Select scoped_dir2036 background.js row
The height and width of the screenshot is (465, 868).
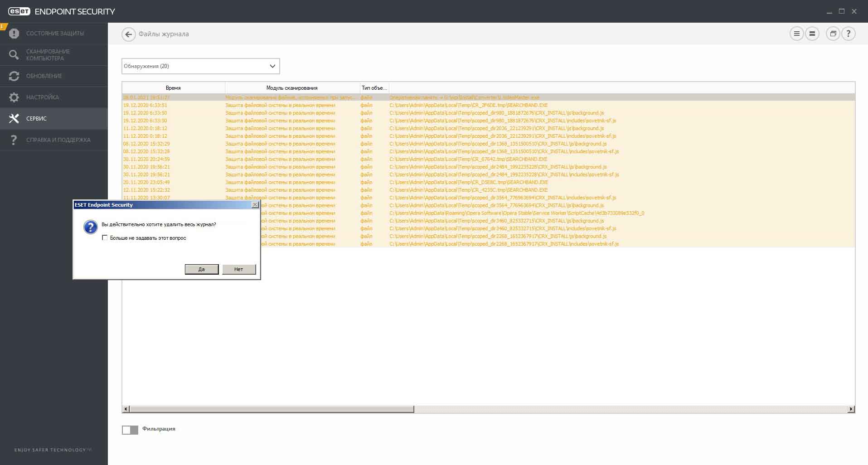tap(488, 128)
